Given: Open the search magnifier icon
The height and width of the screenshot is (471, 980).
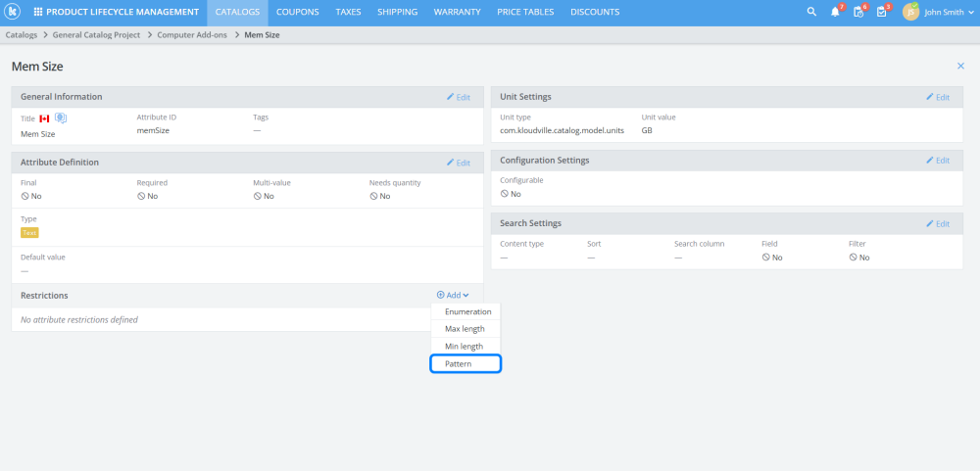Looking at the screenshot, I should point(811,12).
